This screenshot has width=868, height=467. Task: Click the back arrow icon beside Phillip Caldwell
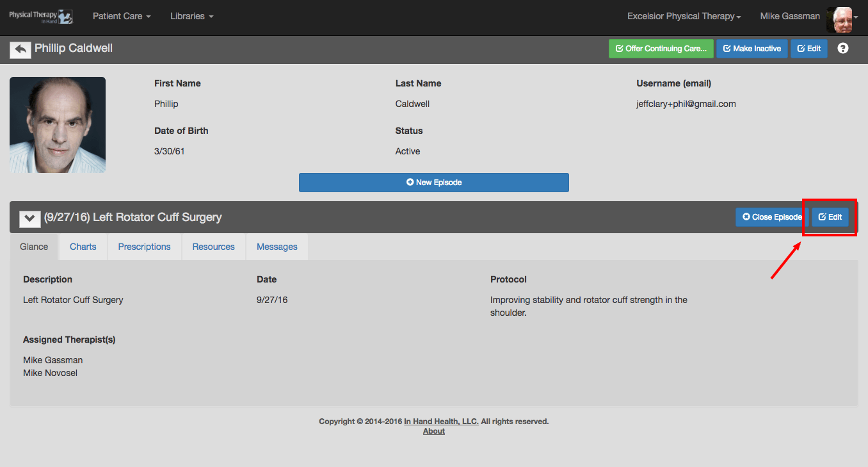(20, 49)
